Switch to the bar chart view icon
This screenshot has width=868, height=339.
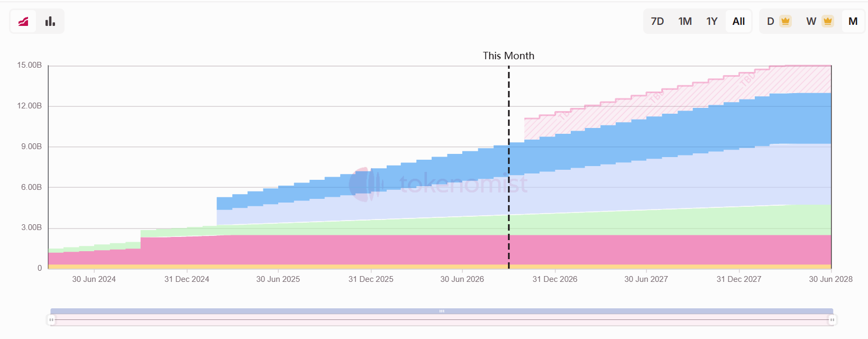pyautogui.click(x=50, y=21)
